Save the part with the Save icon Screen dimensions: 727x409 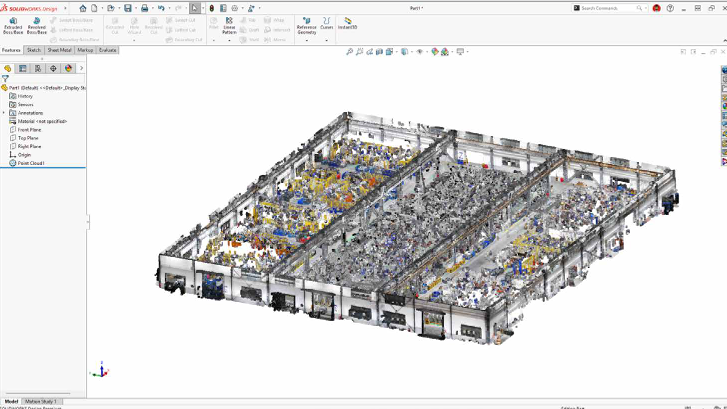pyautogui.click(x=128, y=8)
